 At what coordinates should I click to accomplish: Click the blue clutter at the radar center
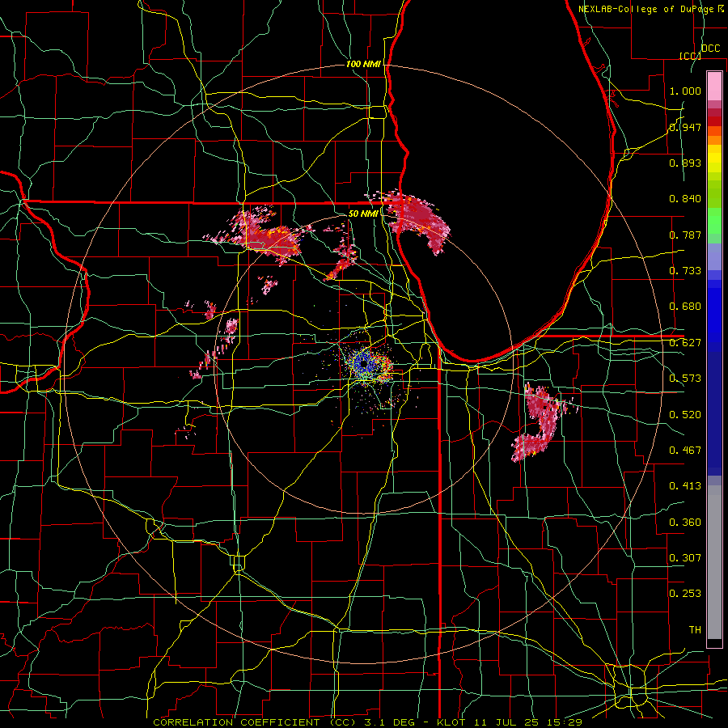point(365,363)
